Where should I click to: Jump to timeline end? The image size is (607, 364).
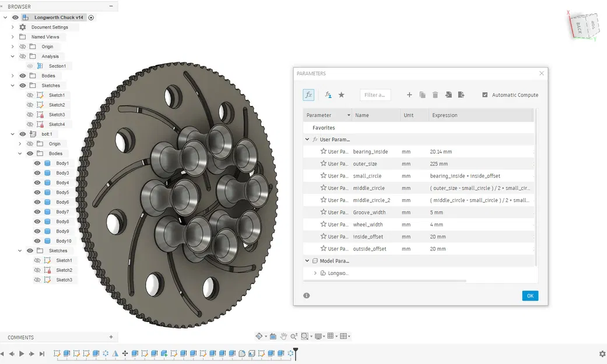pyautogui.click(x=42, y=354)
